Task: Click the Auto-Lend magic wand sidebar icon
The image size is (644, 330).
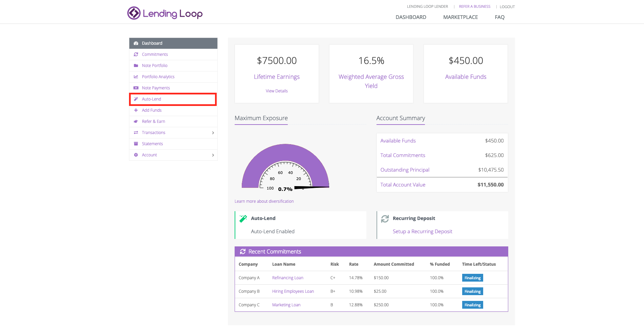Action: coord(136,99)
